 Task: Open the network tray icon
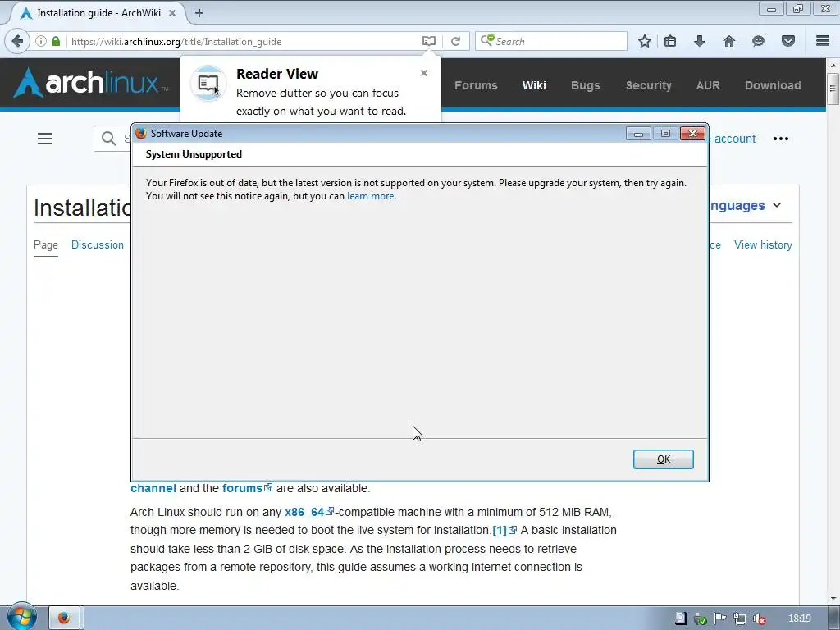pos(739,619)
